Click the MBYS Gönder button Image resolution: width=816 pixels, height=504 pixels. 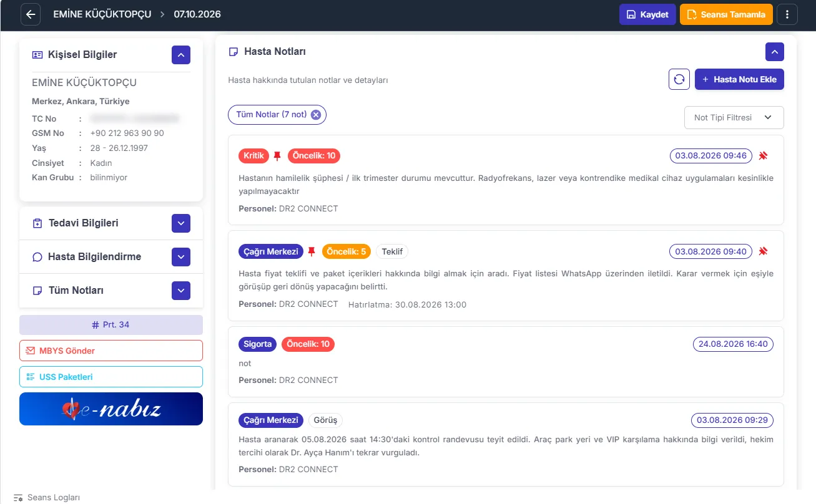pos(111,351)
